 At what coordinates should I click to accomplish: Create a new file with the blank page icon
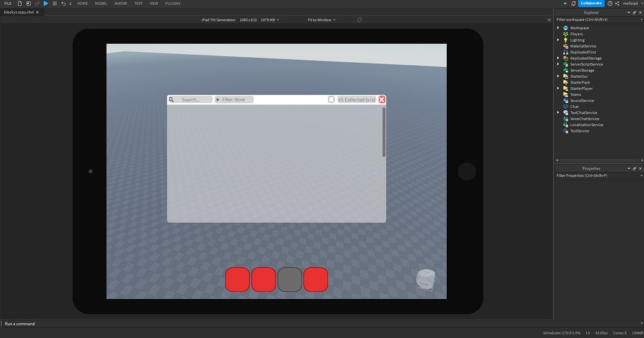(x=19, y=3)
